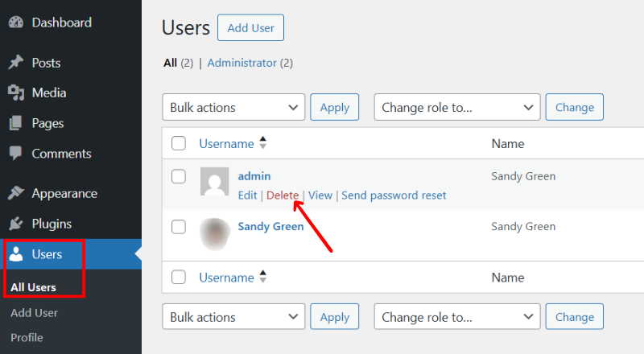Sort by the top Username column header
This screenshot has width=644, height=354.
[226, 143]
